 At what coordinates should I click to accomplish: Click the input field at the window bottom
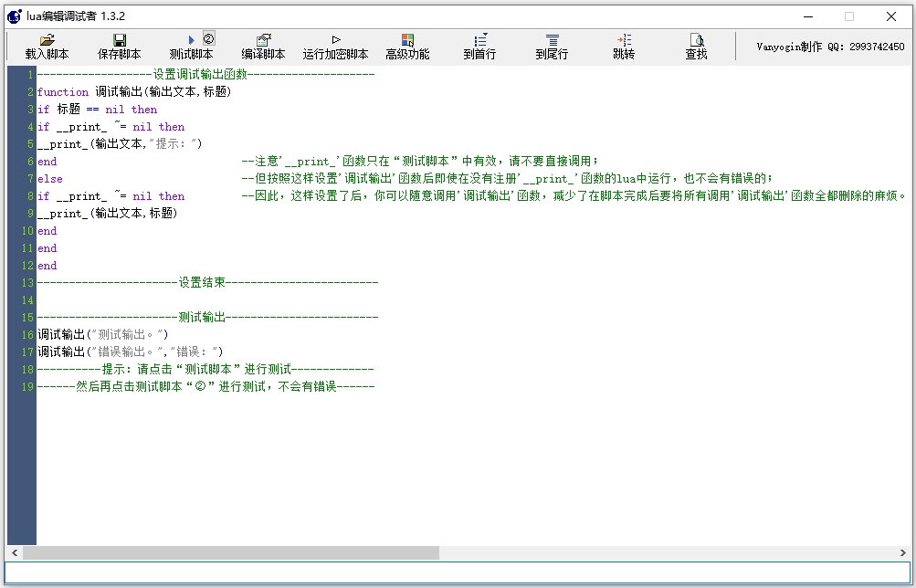click(x=457, y=572)
